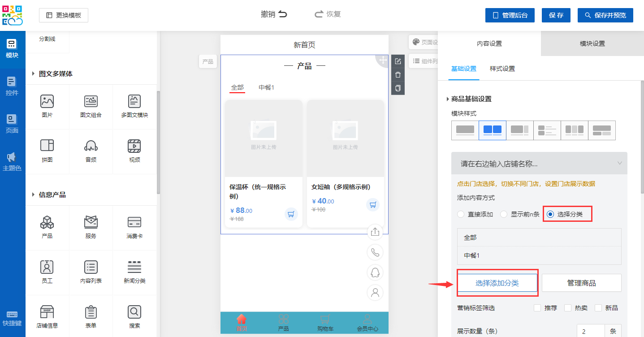Enable the 热卖 tag checkbox
The height and width of the screenshot is (337, 644).
point(568,308)
